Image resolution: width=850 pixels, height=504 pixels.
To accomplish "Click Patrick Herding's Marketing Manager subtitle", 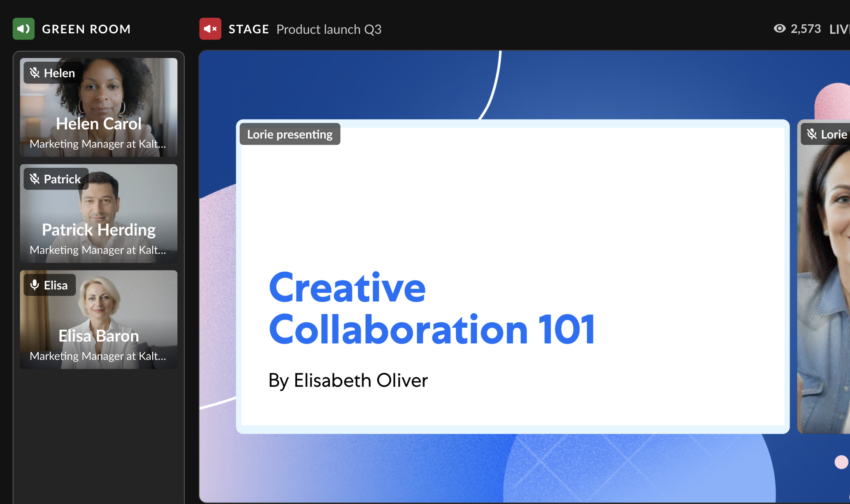I will point(98,250).
